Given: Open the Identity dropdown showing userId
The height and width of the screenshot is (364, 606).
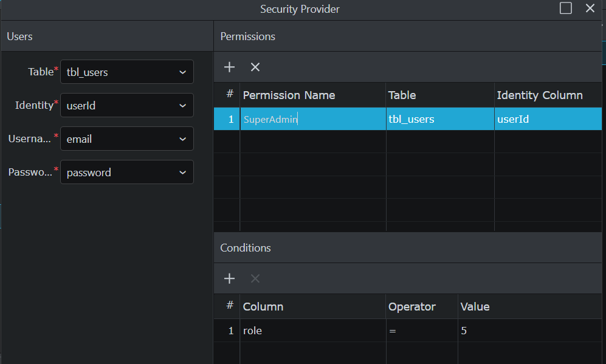Looking at the screenshot, I should click(127, 105).
